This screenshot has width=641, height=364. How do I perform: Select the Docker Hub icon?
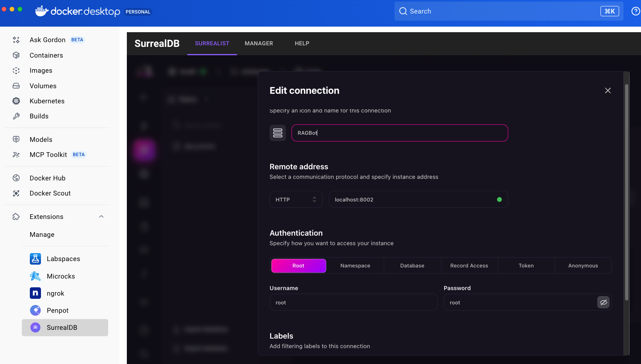(x=16, y=178)
